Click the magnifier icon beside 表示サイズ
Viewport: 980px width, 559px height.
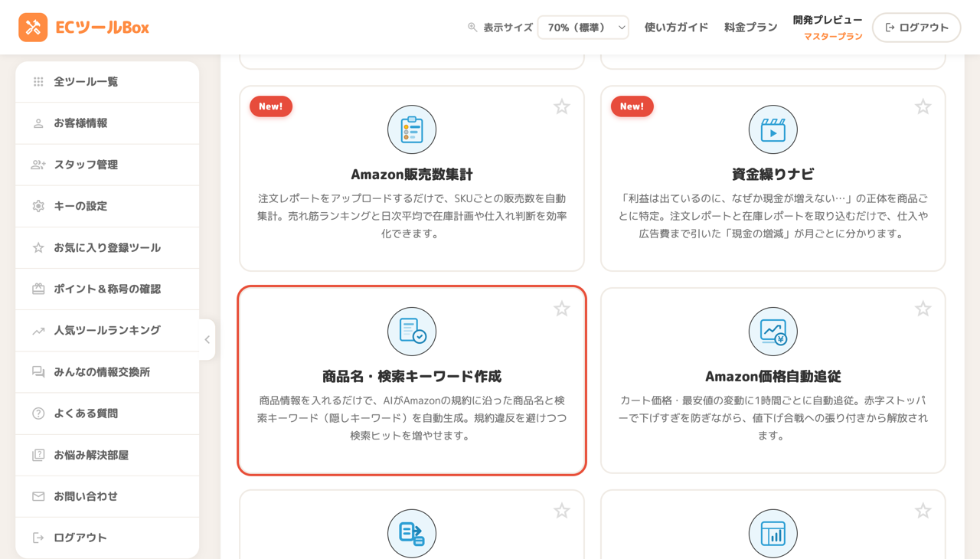tap(472, 28)
